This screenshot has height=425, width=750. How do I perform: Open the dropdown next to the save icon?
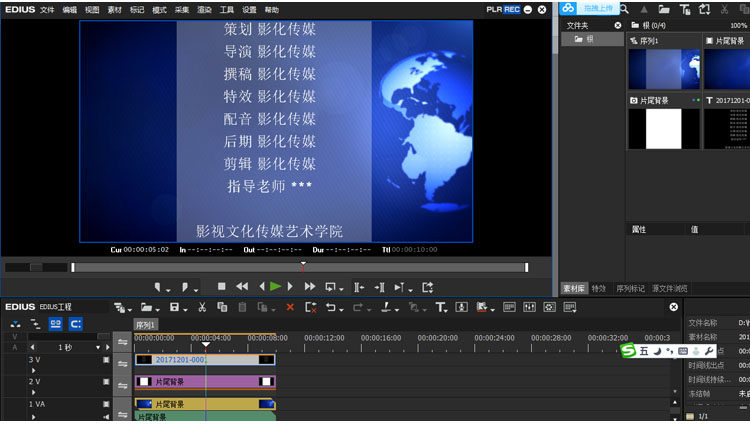point(185,310)
